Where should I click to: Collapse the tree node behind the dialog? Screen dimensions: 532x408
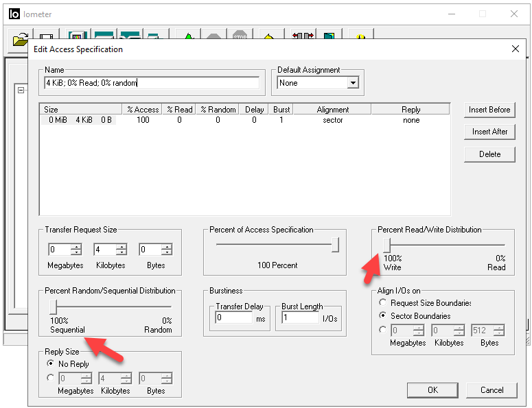[21, 90]
